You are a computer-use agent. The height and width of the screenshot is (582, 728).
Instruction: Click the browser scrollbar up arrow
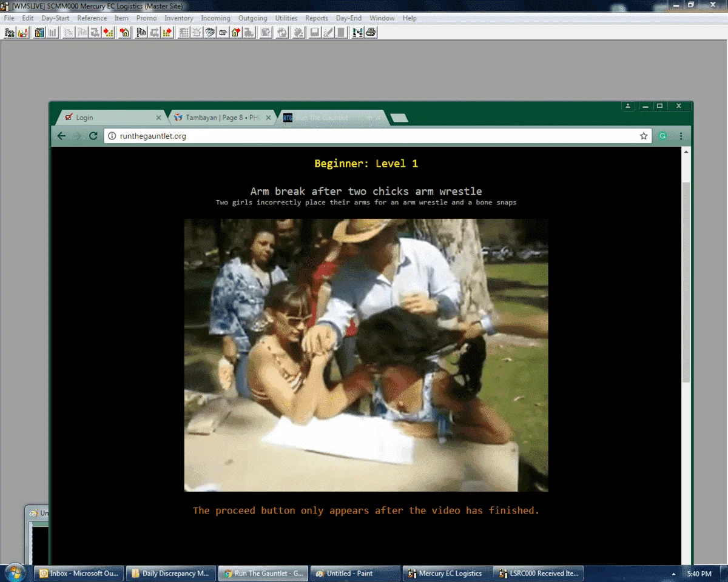click(686, 152)
